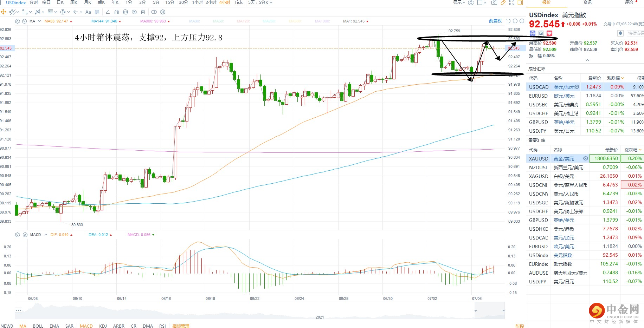644x328 pixels.
Task: Expand the shape tools dropdown
Action: pyautogui.click(x=30, y=12)
